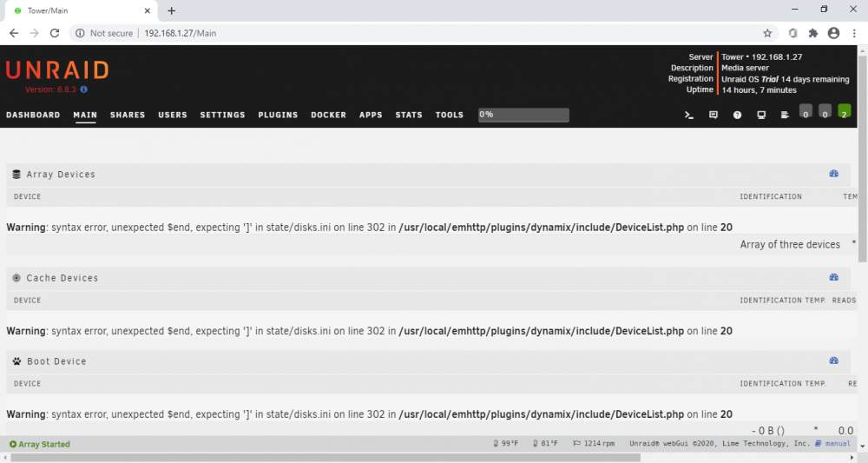Click the Boot Device gauge icon
The width and height of the screenshot is (868, 463).
point(833,360)
